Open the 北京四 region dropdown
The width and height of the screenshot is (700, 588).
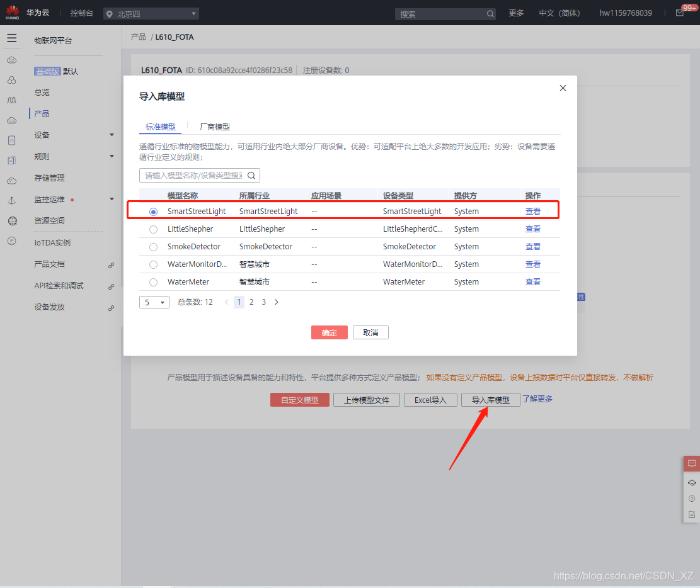[151, 14]
